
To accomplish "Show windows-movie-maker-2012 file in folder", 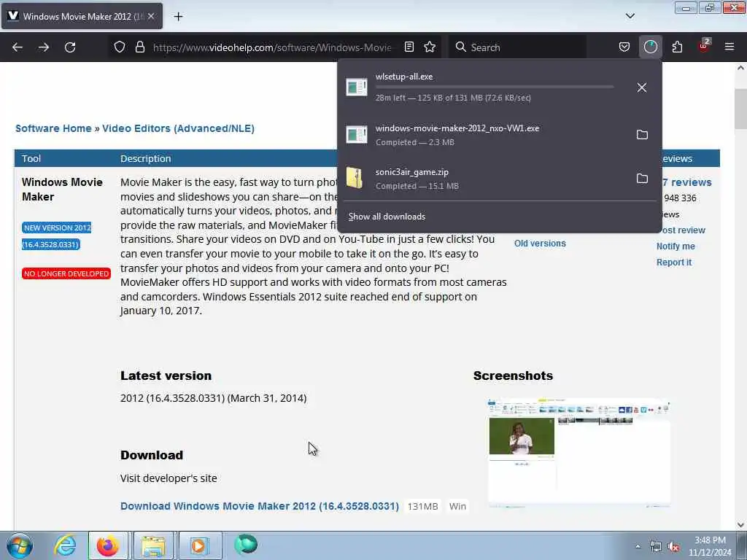I will tap(642, 135).
